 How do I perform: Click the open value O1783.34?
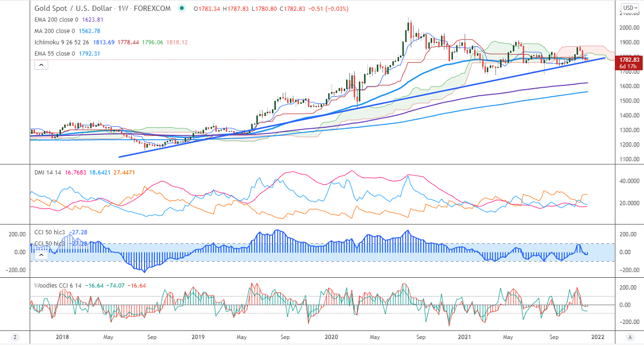(x=207, y=9)
